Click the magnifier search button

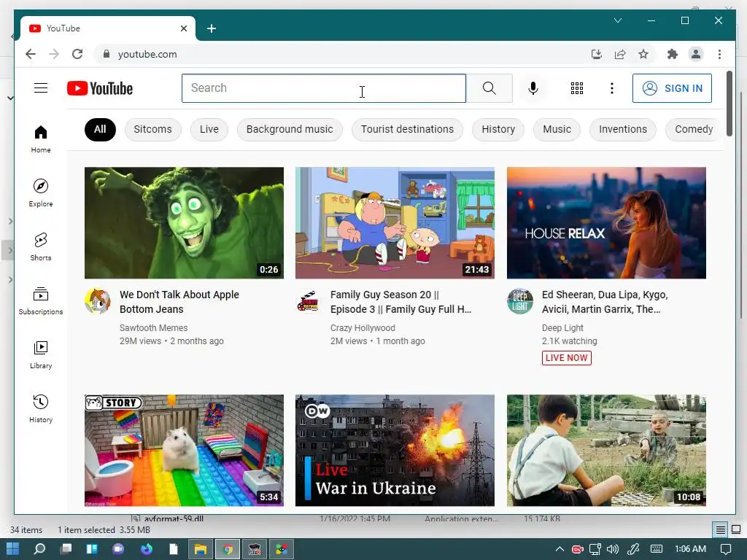[489, 88]
